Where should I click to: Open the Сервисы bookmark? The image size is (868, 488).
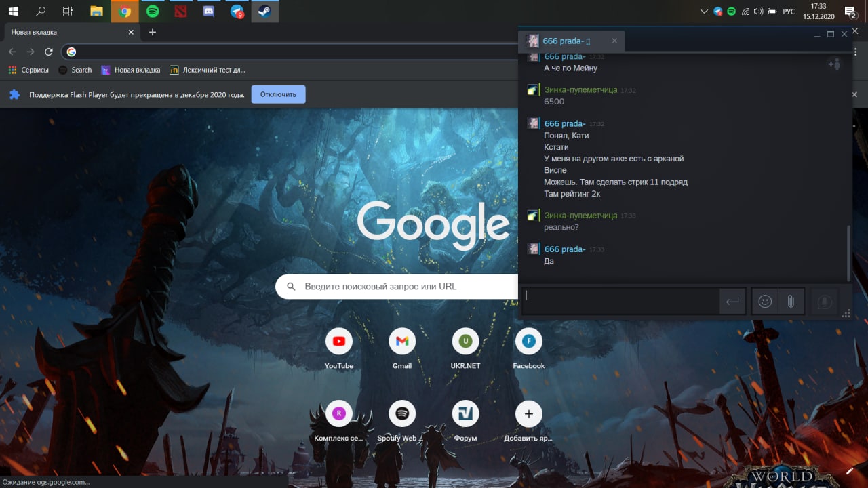[28, 70]
